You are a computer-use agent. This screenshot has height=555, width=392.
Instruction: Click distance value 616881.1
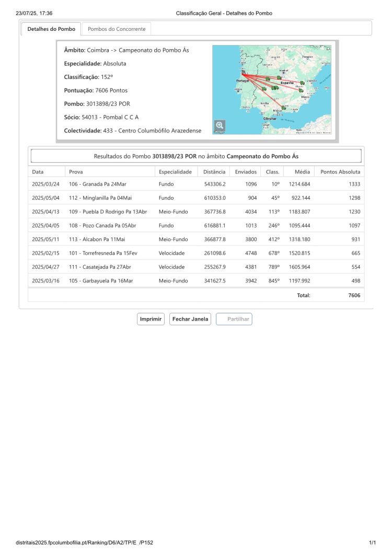point(215,225)
